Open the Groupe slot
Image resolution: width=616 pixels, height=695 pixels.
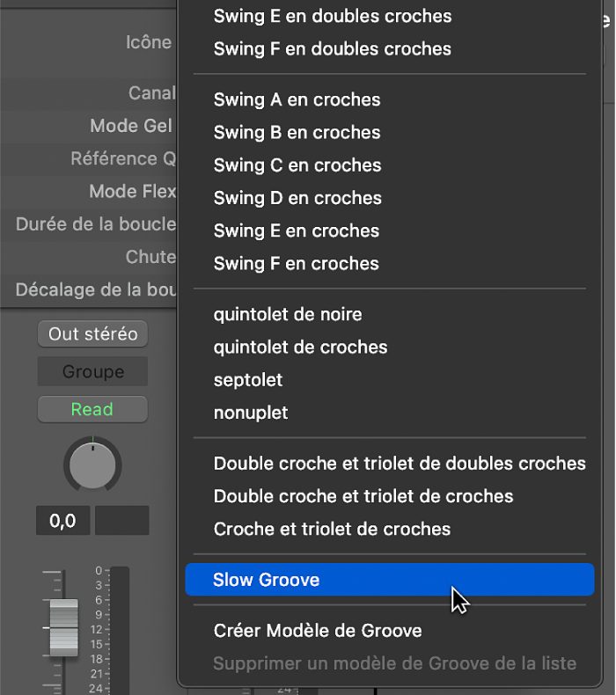[x=92, y=371]
